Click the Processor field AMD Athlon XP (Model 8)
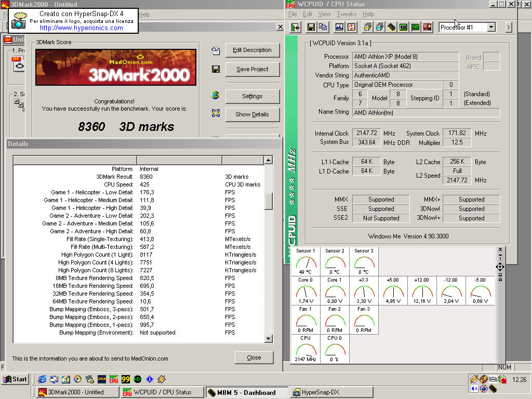The image size is (532, 399). (x=405, y=57)
